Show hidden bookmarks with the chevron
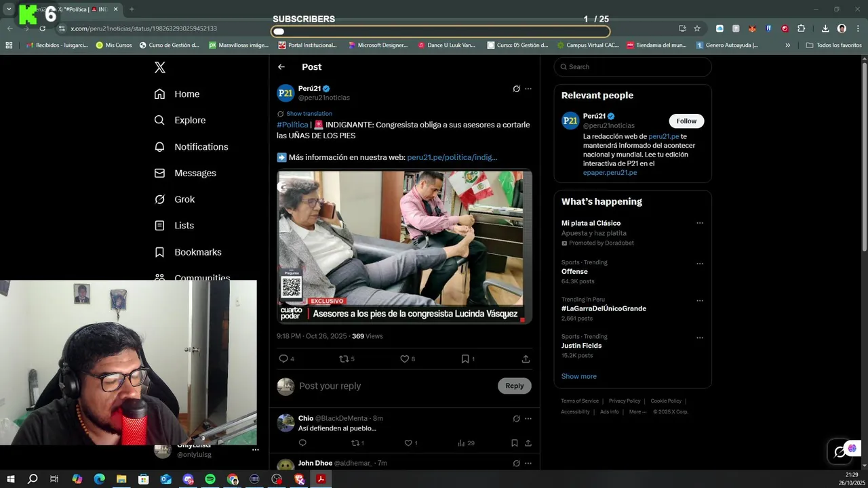Viewport: 868px width, 488px height. click(788, 45)
